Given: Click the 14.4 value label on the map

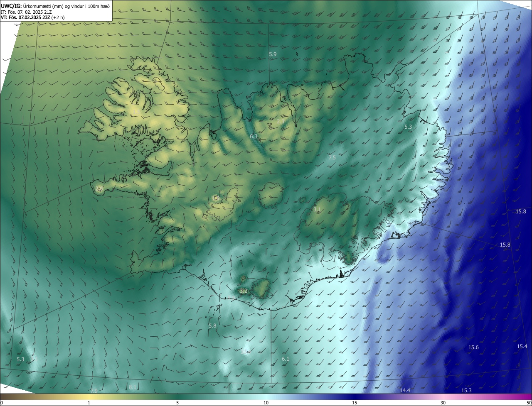Looking at the screenshot, I should (405, 391).
